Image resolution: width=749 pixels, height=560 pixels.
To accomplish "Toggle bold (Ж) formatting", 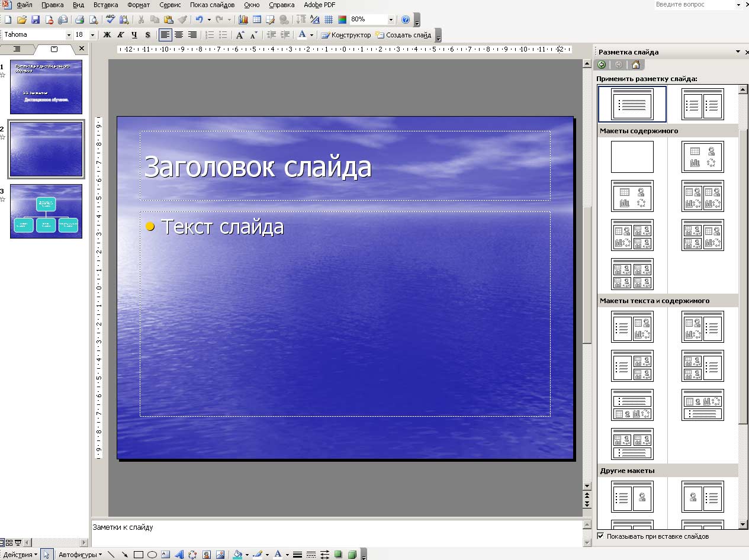I will pyautogui.click(x=107, y=35).
